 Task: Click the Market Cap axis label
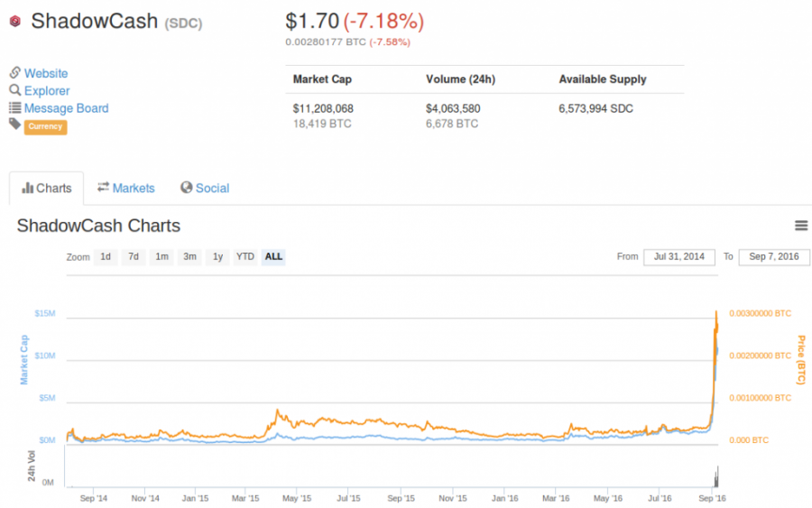pos(23,360)
